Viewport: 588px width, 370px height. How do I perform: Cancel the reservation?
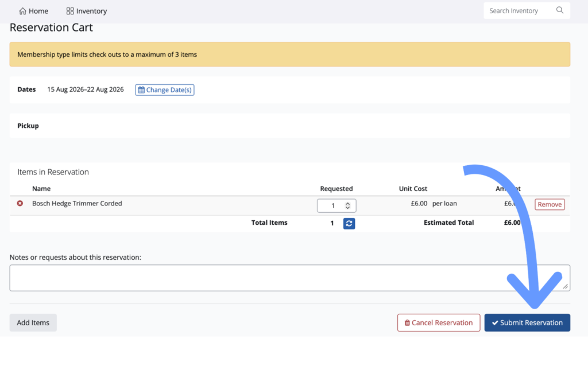pos(439,323)
